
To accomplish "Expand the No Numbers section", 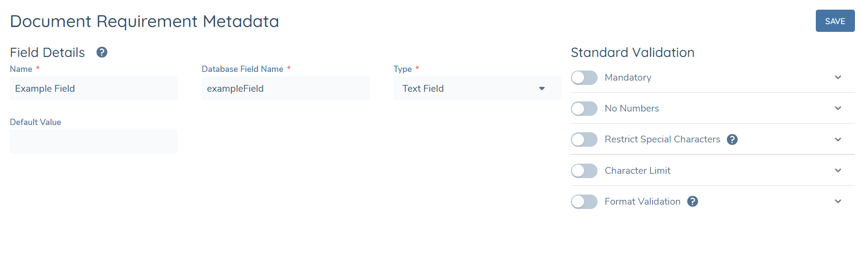I will tap(839, 108).
